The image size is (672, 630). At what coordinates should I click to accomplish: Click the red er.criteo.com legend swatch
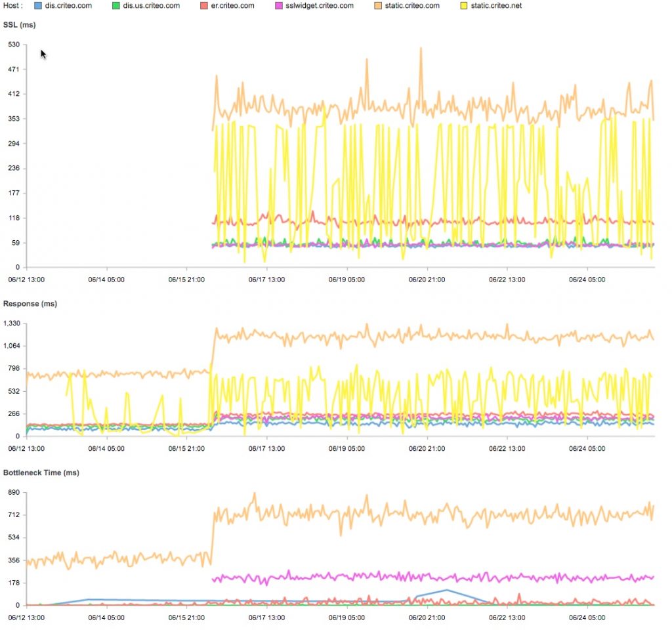pyautogui.click(x=204, y=6)
